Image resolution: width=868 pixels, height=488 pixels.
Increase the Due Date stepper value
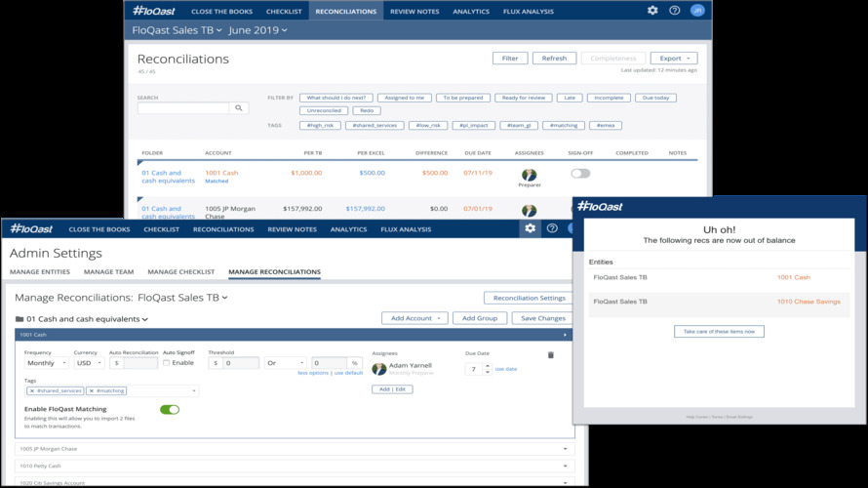click(487, 366)
